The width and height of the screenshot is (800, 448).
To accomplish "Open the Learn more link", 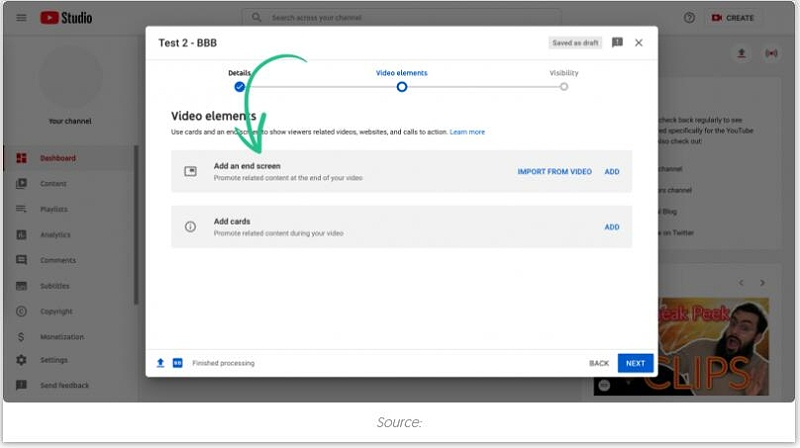I will tap(467, 132).
